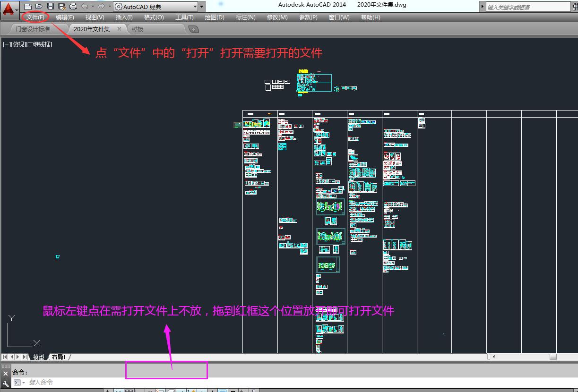Expand the undo history dropdown arrow
The image size is (578, 392).
[x=93, y=7]
